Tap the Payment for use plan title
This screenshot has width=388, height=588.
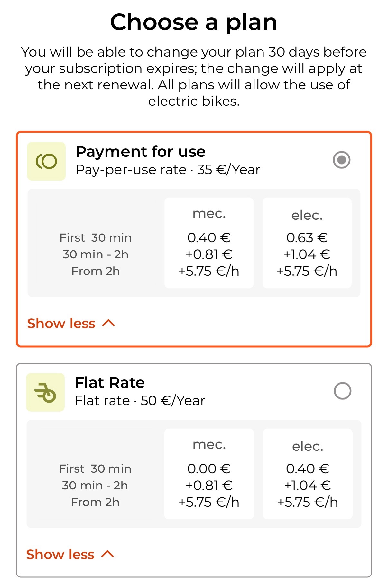(x=141, y=151)
